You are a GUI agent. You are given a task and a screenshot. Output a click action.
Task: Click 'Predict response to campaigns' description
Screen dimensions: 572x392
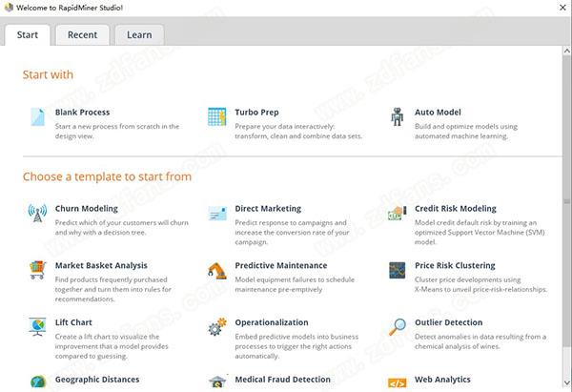click(293, 232)
